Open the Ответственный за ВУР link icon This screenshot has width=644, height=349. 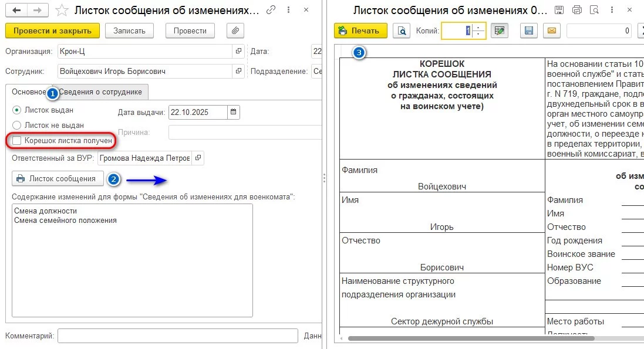pos(198,158)
